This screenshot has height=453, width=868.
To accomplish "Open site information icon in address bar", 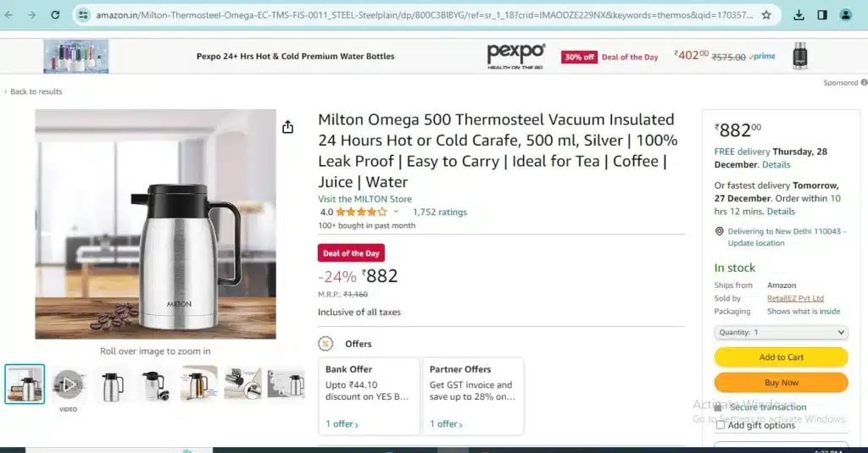I will [83, 15].
